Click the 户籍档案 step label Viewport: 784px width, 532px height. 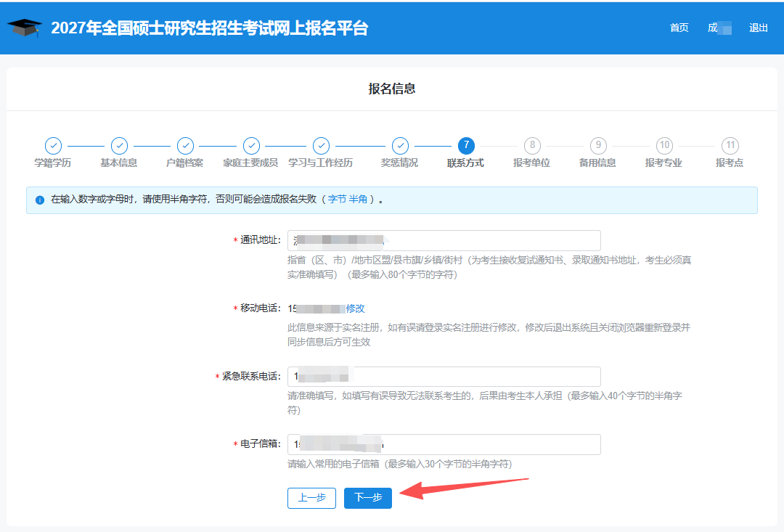click(184, 163)
